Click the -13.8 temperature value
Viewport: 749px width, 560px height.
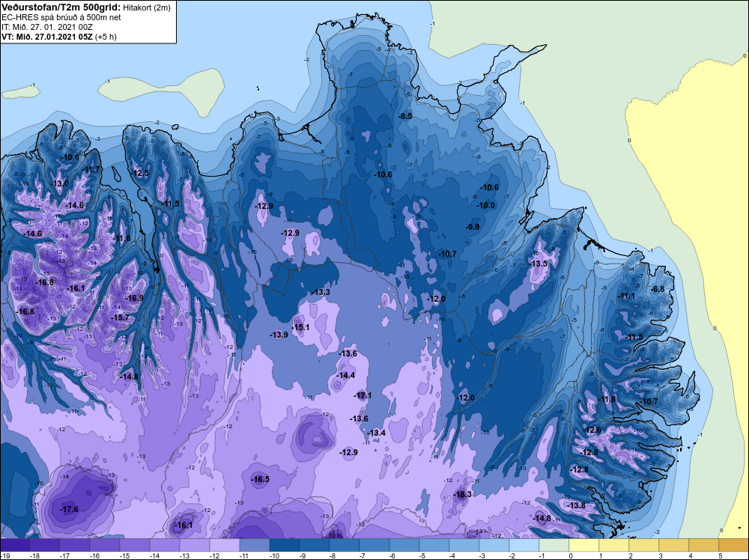[577, 505]
